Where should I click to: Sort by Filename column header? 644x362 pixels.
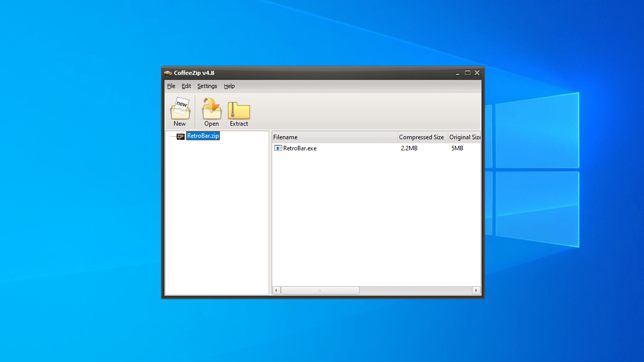pyautogui.click(x=335, y=137)
